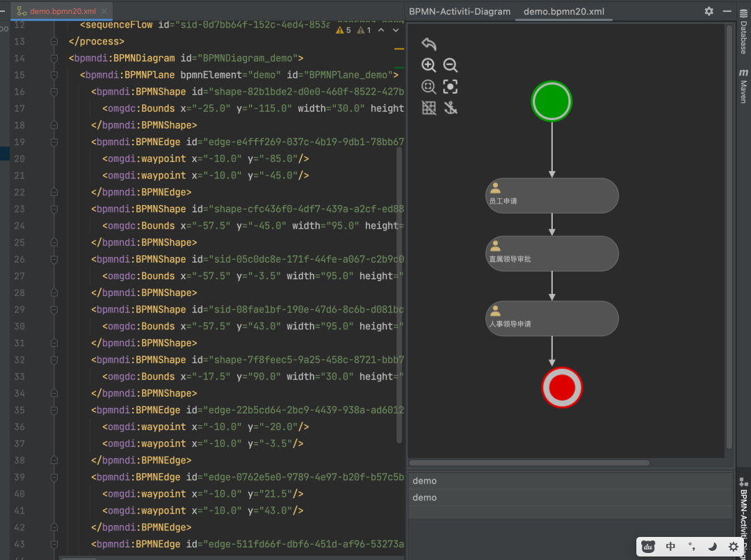Click the 1 weak warning indicator
The width and height of the screenshot is (751, 560).
[364, 30]
